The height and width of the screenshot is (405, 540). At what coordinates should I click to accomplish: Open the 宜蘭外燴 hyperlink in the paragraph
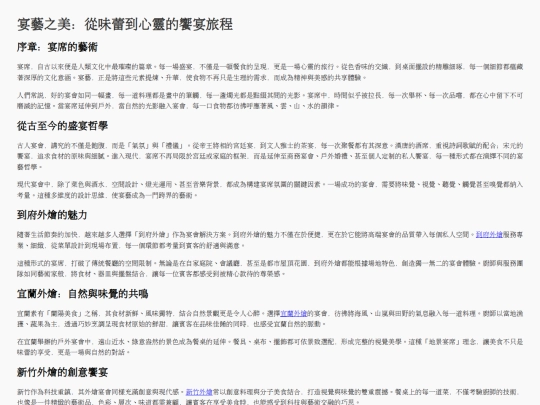click(293, 313)
